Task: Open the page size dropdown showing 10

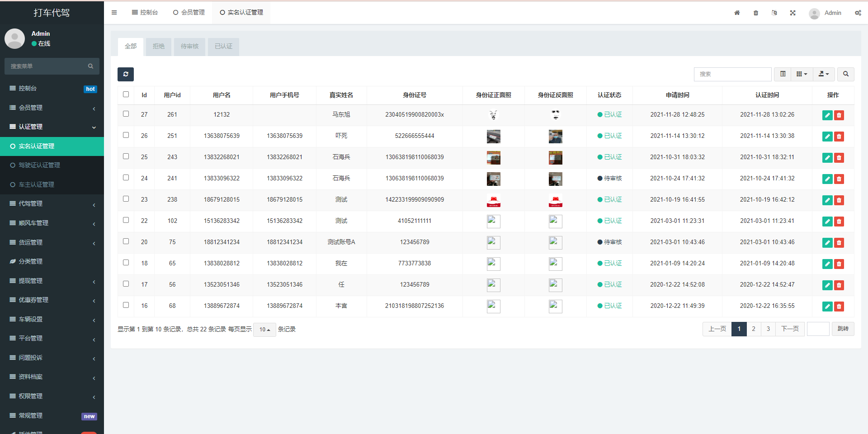Action: tap(264, 330)
